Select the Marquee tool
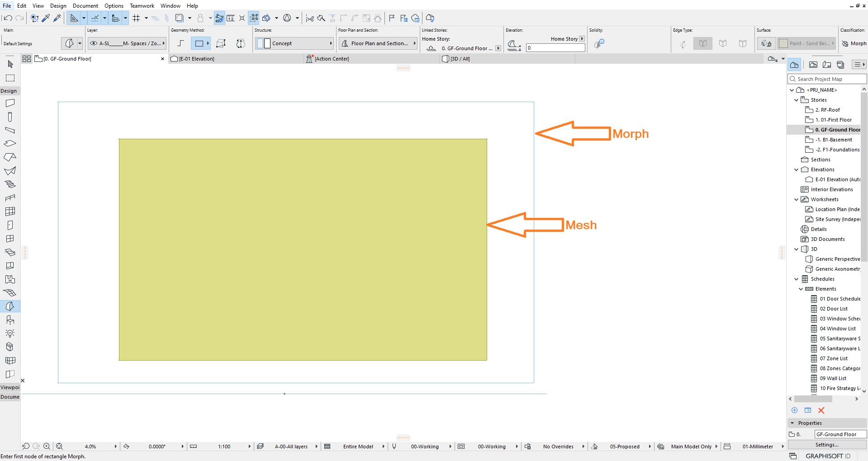Image resolution: width=868 pixels, height=461 pixels. pos(10,78)
